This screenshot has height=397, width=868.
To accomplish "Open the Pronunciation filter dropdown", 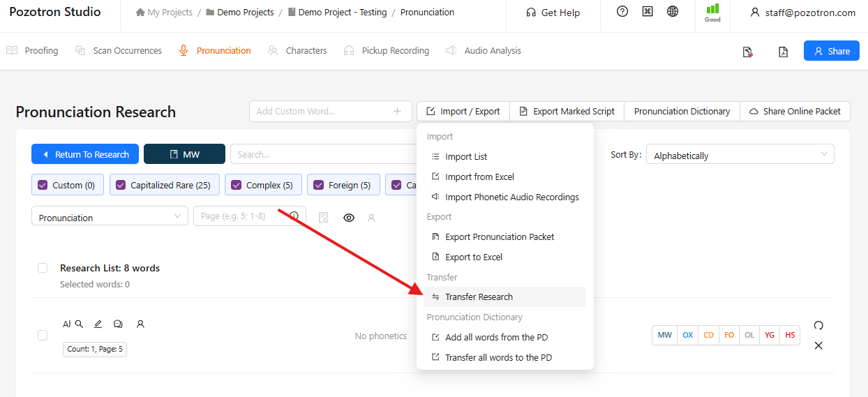I will 110,216.
